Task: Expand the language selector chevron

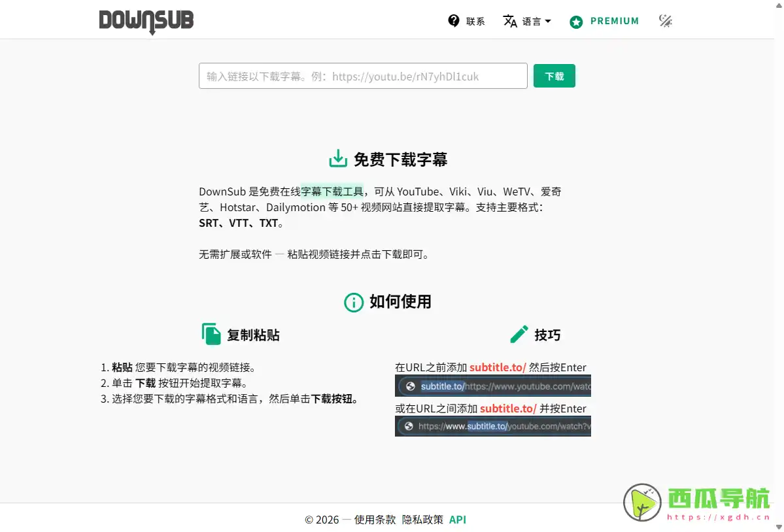Action: point(547,22)
